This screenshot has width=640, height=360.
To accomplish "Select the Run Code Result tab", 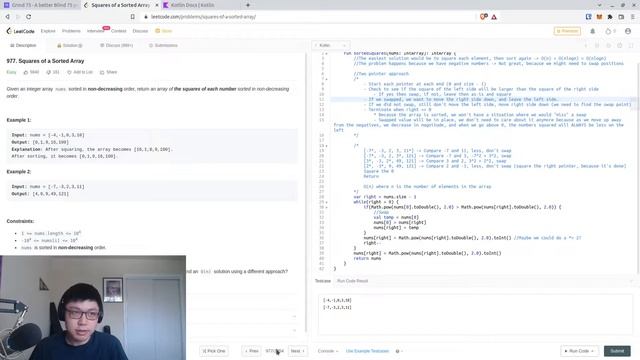I will tap(352, 281).
